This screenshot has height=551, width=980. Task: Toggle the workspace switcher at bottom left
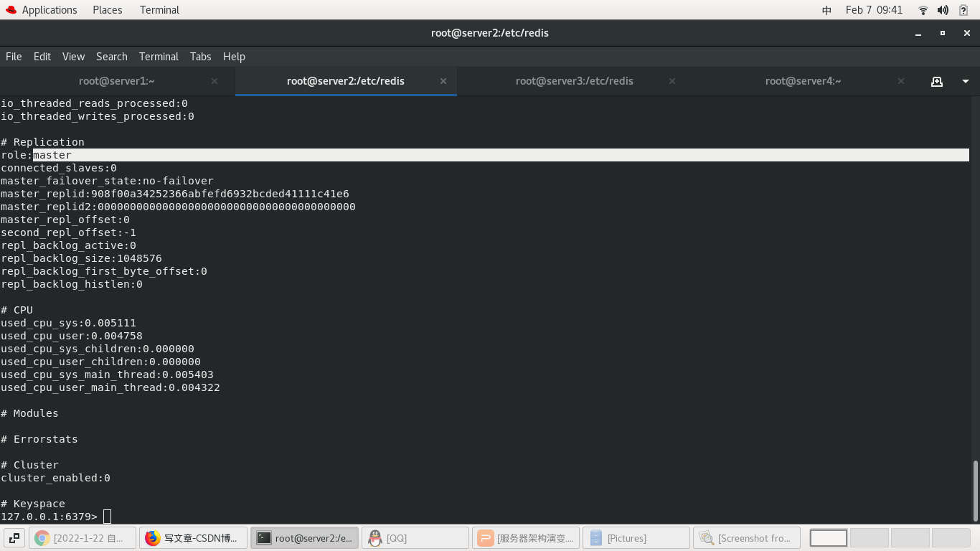pyautogui.click(x=13, y=537)
